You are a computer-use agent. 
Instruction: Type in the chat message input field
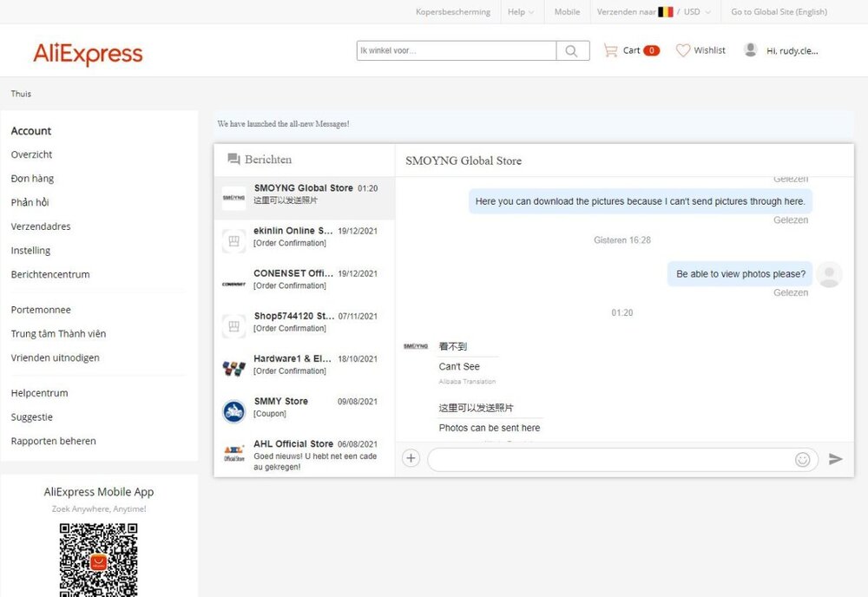coord(608,459)
